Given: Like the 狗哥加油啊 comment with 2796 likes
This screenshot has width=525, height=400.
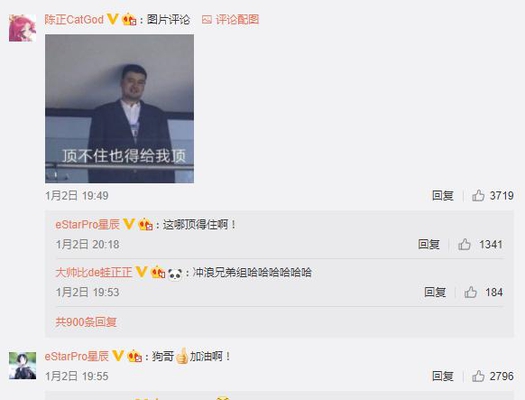Looking at the screenshot, I should pos(478,376).
